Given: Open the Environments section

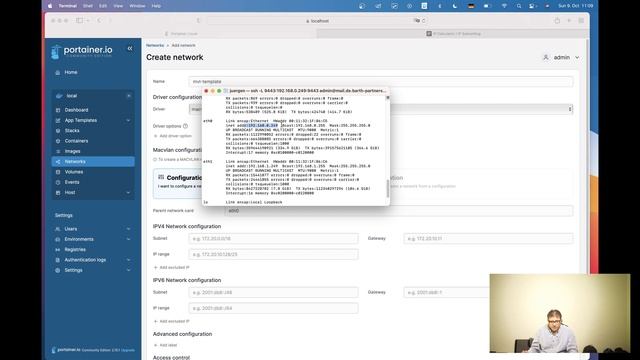Looking at the screenshot, I should pos(79,239).
